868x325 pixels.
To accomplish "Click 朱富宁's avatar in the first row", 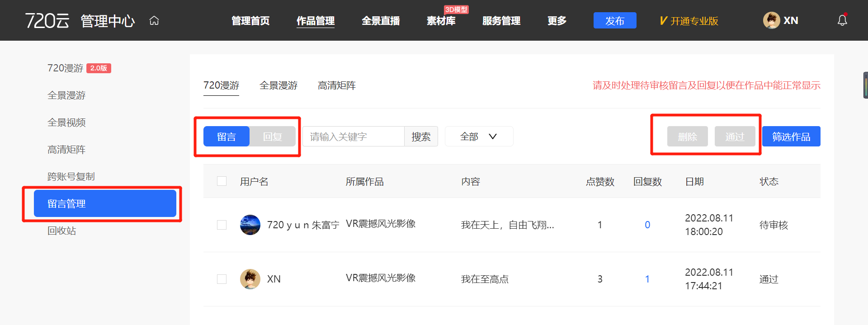I will [x=250, y=225].
